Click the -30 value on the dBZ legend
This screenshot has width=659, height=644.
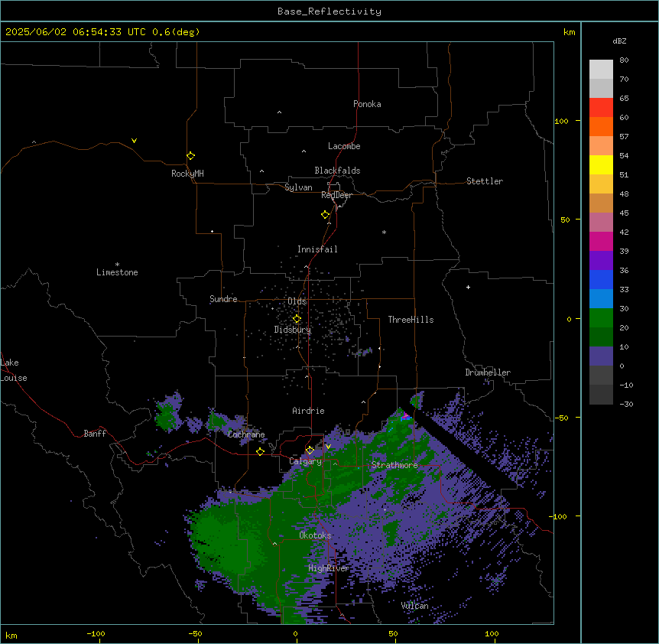[627, 405]
